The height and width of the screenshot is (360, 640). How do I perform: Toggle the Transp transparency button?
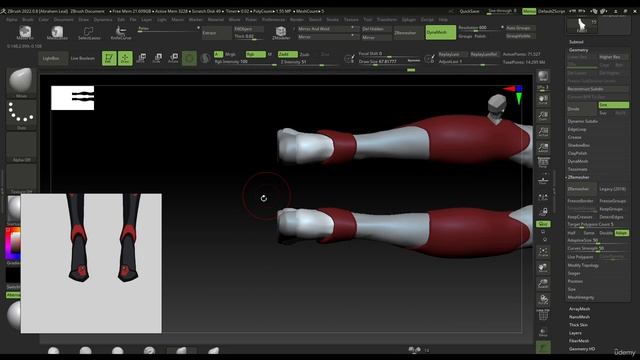543,332
